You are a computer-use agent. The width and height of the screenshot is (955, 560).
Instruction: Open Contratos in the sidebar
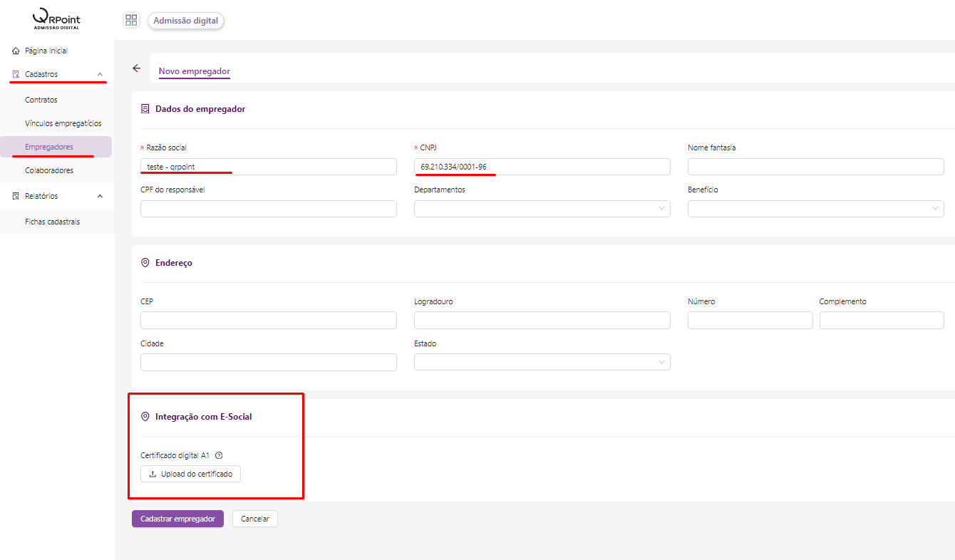(x=41, y=100)
